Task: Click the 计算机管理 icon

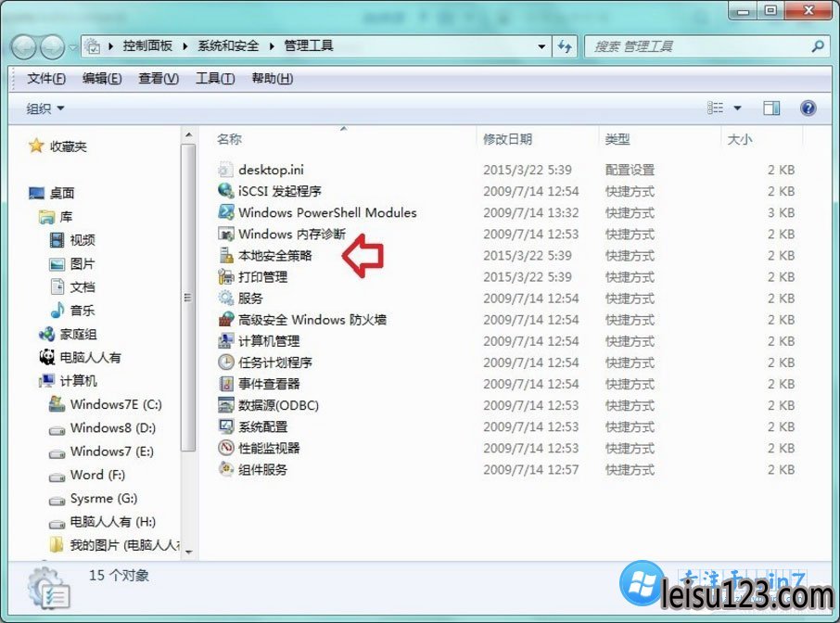Action: click(225, 340)
